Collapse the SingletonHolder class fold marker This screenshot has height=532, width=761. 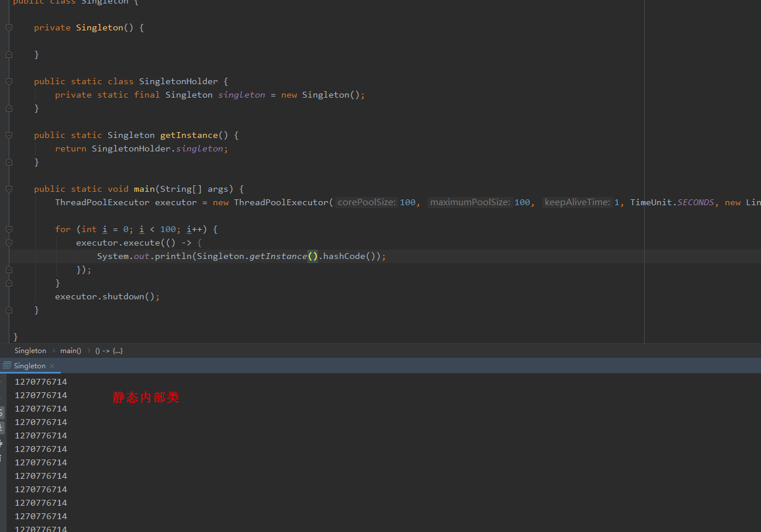click(9, 81)
